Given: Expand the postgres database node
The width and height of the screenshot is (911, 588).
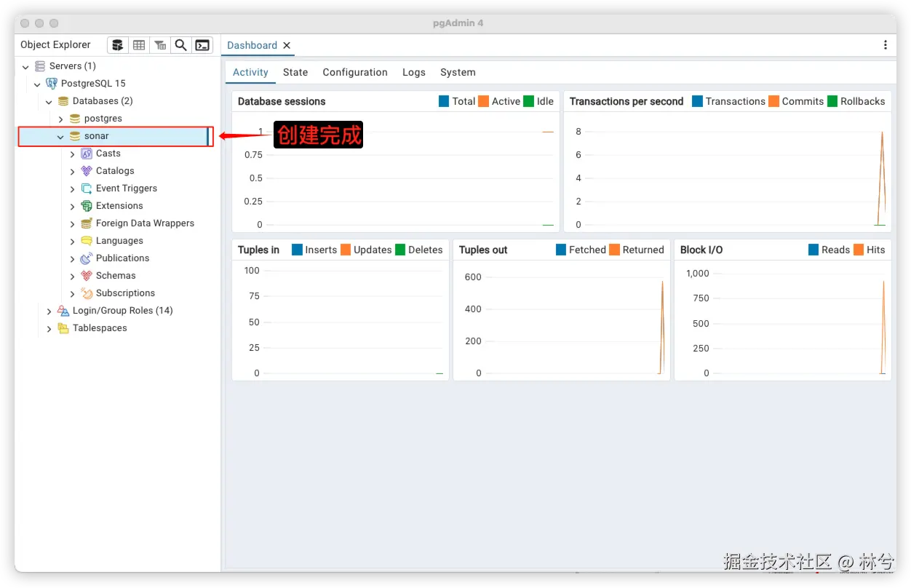Looking at the screenshot, I should pos(61,119).
